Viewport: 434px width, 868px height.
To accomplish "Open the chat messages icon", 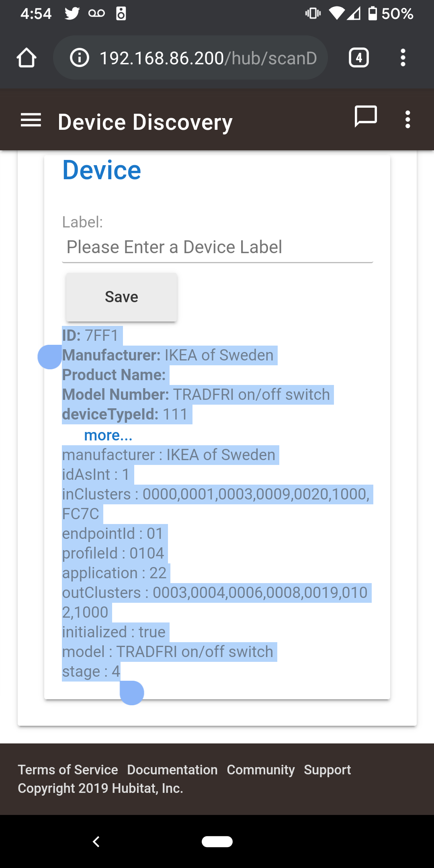I will pos(366,117).
